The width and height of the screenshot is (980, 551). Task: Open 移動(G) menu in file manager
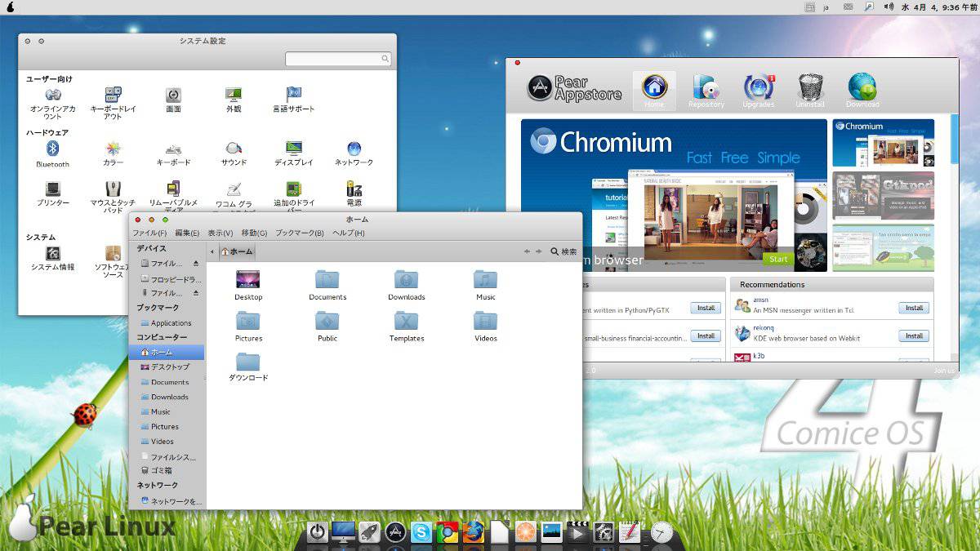click(254, 233)
